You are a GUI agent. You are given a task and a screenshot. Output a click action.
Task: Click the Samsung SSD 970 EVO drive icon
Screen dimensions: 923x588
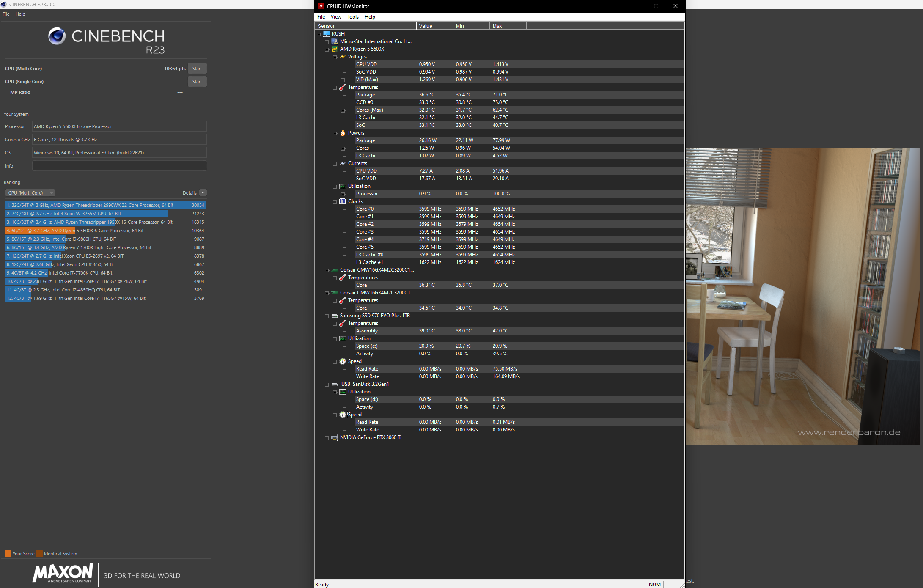click(335, 316)
